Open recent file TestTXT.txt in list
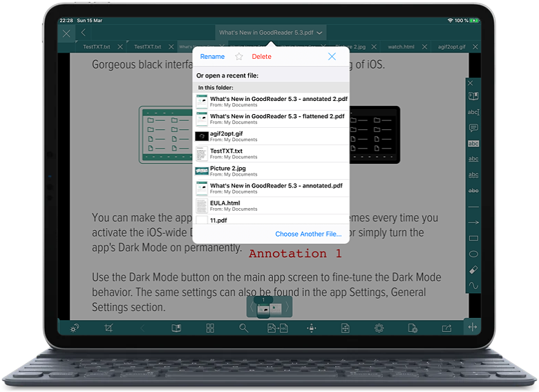This screenshot has width=539, height=392. (271, 153)
